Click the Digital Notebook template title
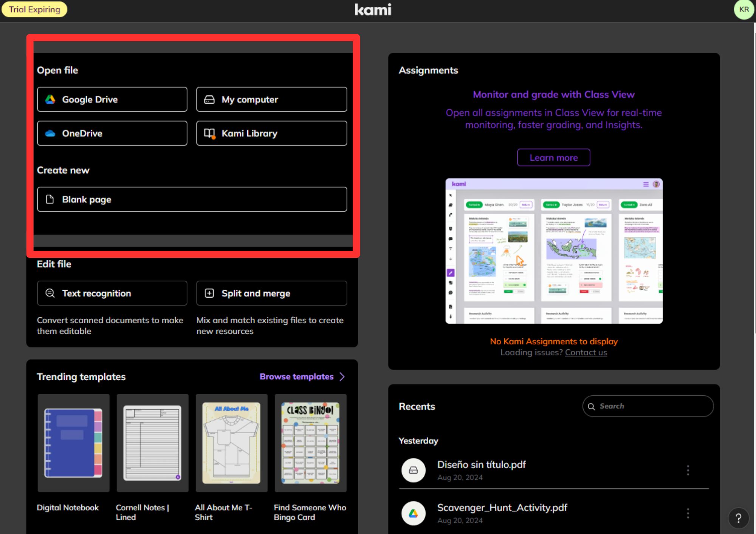The width and height of the screenshot is (756, 534). click(x=68, y=508)
